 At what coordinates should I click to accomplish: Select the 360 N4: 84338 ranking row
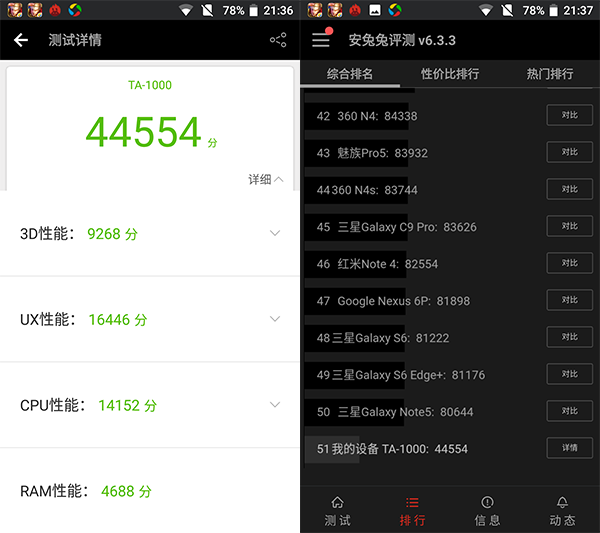448,116
